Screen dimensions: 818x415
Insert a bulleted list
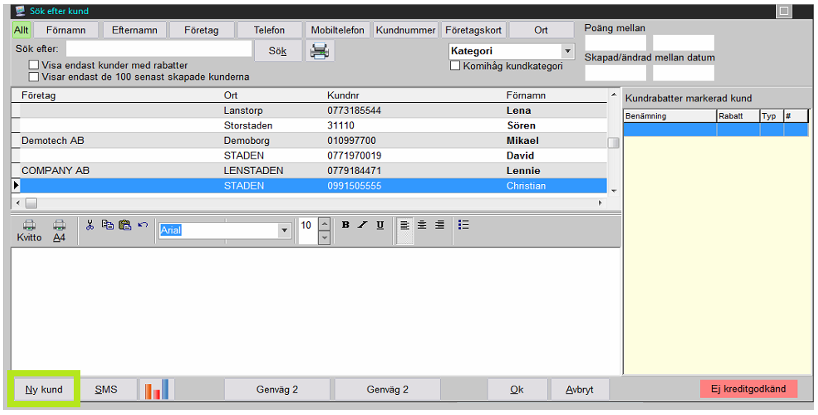[x=463, y=225]
